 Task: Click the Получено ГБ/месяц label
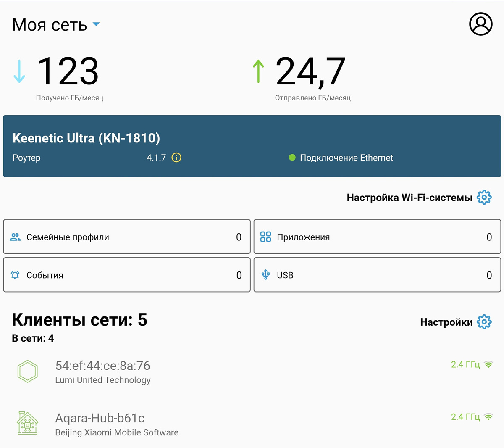click(70, 98)
